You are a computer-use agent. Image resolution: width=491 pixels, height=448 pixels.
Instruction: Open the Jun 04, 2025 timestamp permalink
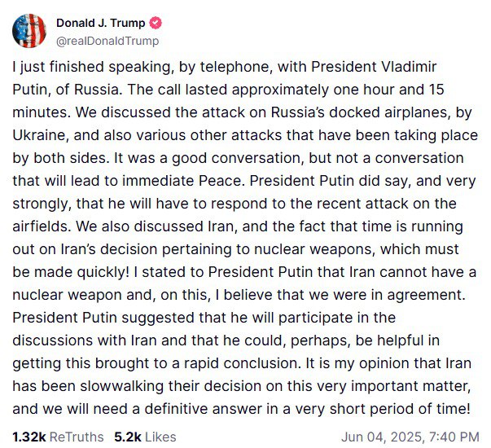click(x=382, y=437)
